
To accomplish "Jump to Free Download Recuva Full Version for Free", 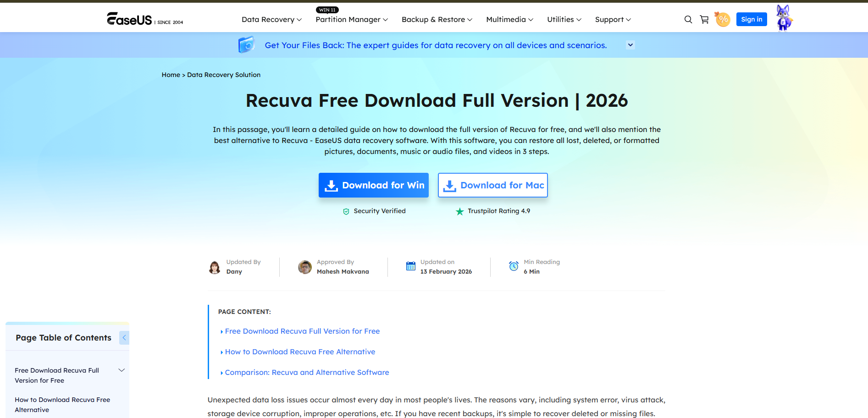I will click(302, 331).
